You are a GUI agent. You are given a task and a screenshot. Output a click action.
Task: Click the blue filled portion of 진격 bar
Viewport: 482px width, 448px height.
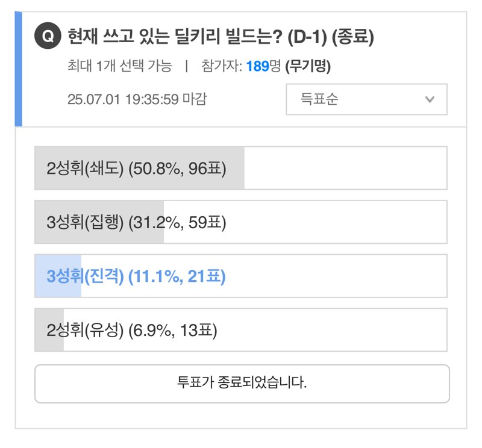58,276
